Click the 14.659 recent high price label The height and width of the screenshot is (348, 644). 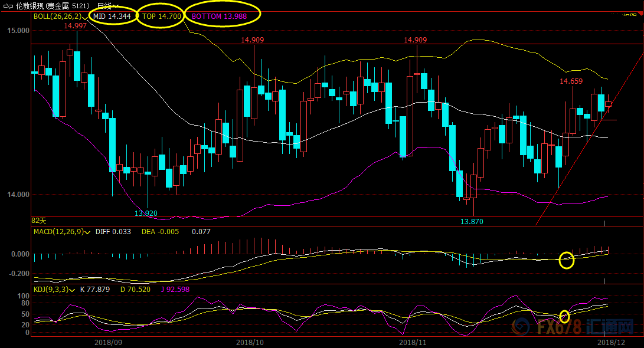click(x=571, y=81)
